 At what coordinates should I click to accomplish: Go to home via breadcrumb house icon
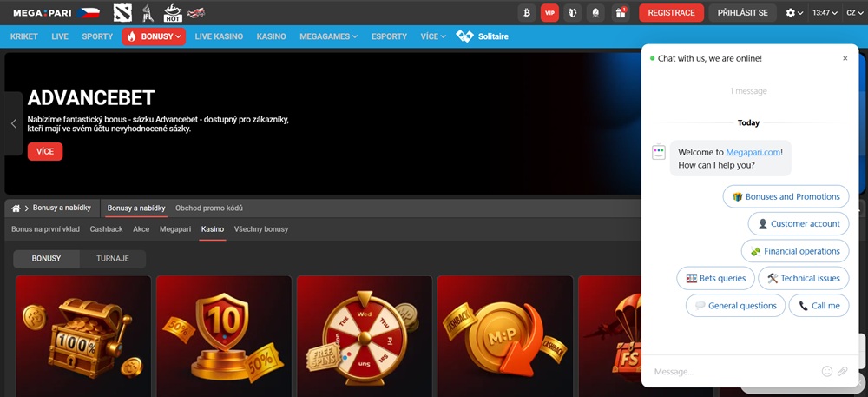pos(16,208)
